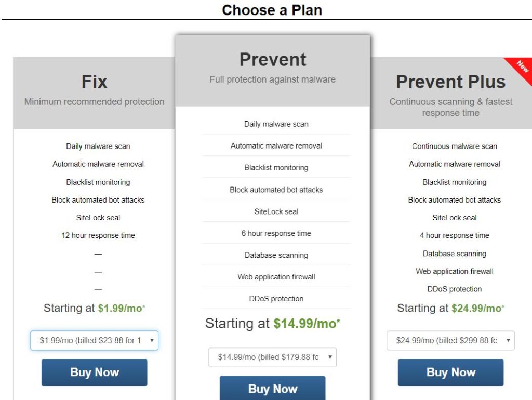Open the Prevent Plus billing dropdown
This screenshot has height=400, width=532.
(450, 340)
